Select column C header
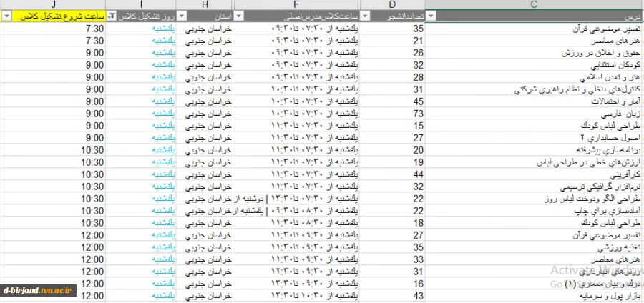Image resolution: width=644 pixels, height=303 pixels. click(534, 5)
